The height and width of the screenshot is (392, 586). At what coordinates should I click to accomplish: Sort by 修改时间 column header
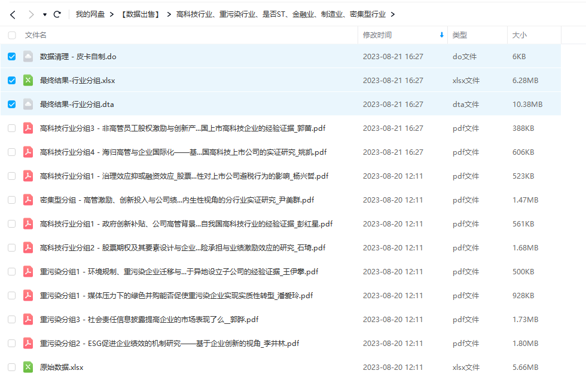pos(377,35)
